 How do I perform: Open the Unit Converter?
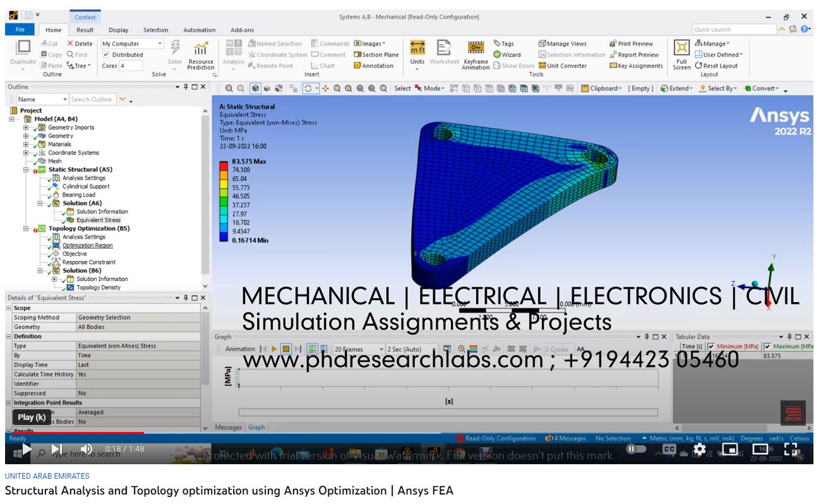pos(563,66)
